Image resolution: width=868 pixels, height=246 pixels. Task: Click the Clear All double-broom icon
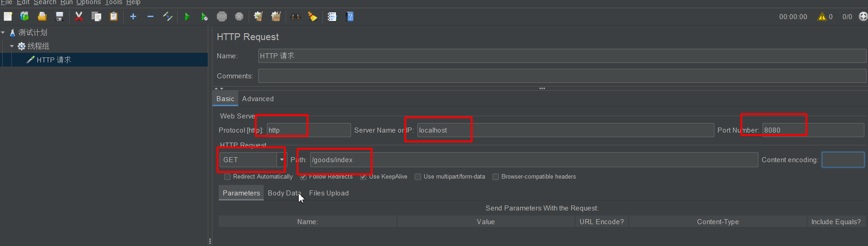276,17
